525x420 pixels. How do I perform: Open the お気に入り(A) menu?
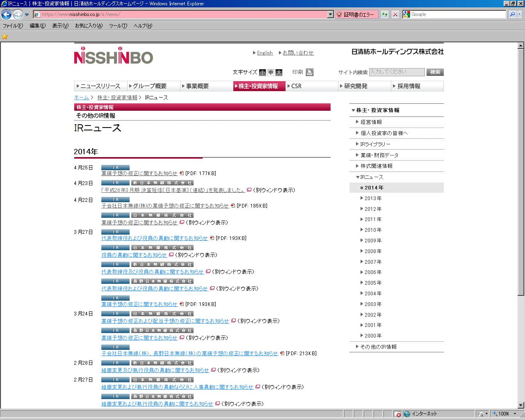[x=89, y=26]
